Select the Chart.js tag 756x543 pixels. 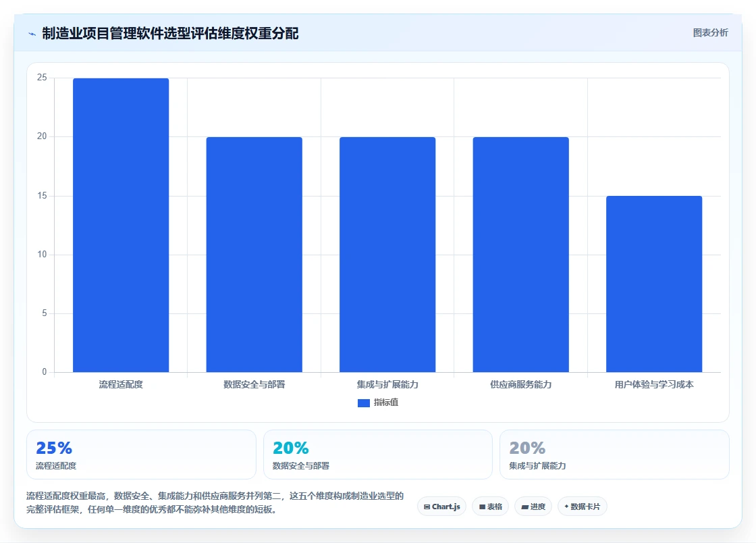(441, 507)
